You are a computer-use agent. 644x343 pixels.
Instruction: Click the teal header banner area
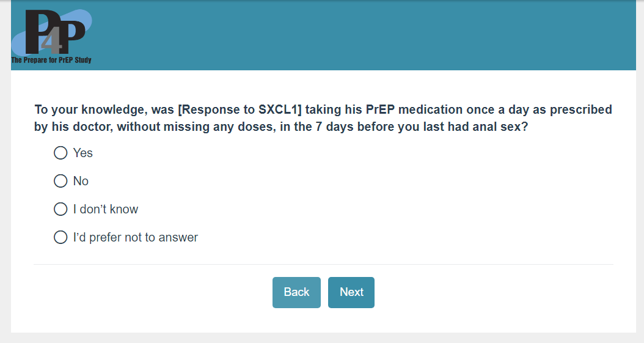pos(367,35)
